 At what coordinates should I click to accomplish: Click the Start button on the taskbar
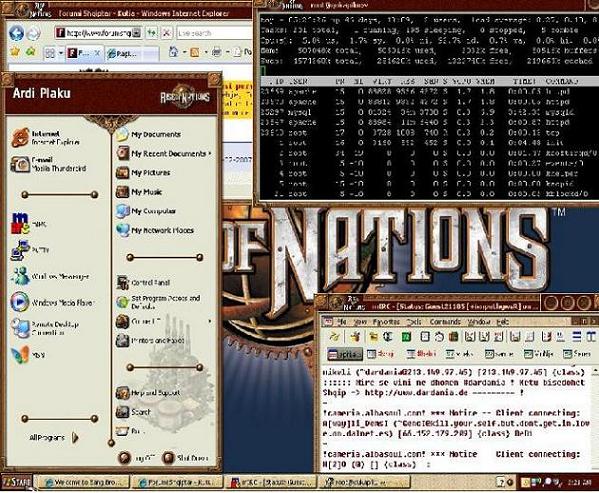(17, 482)
